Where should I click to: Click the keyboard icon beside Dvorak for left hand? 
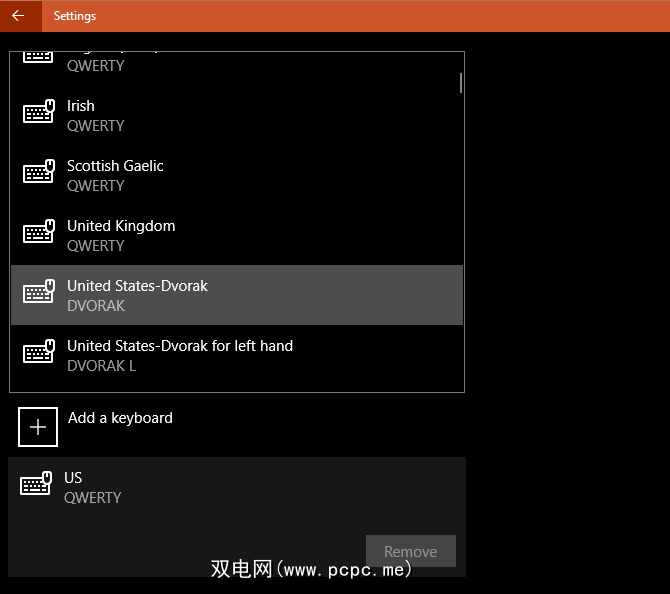tap(39, 351)
